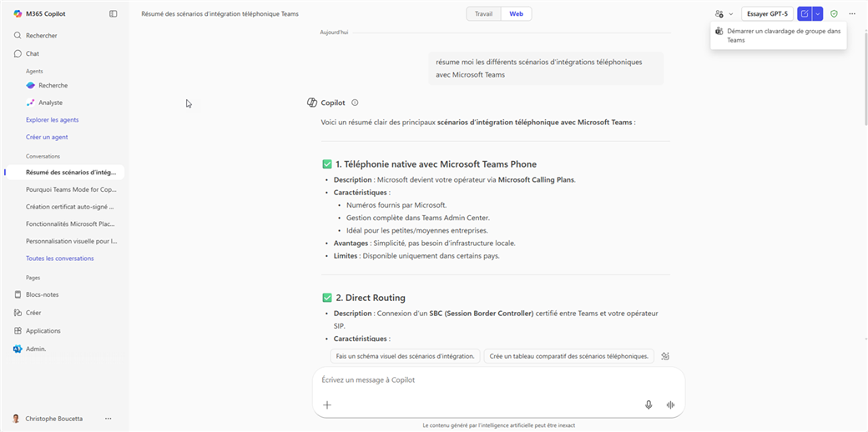Open the Blocs-notes page

pos(42,294)
